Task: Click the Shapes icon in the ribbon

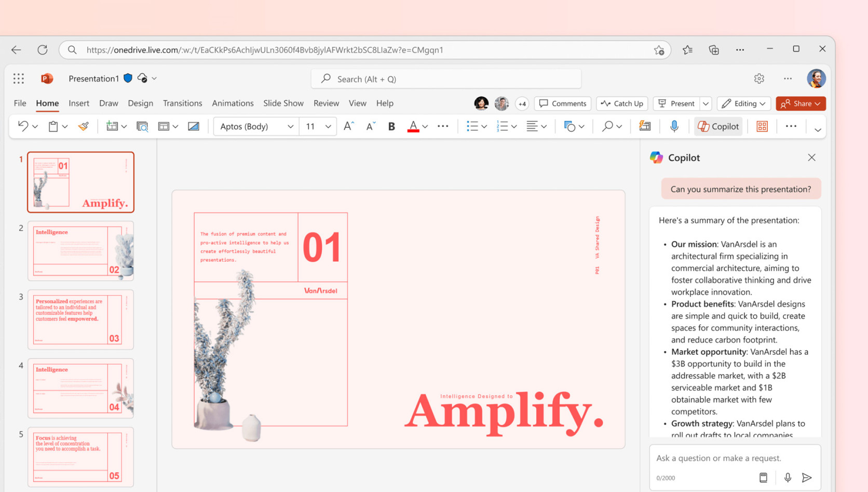Action: (569, 126)
